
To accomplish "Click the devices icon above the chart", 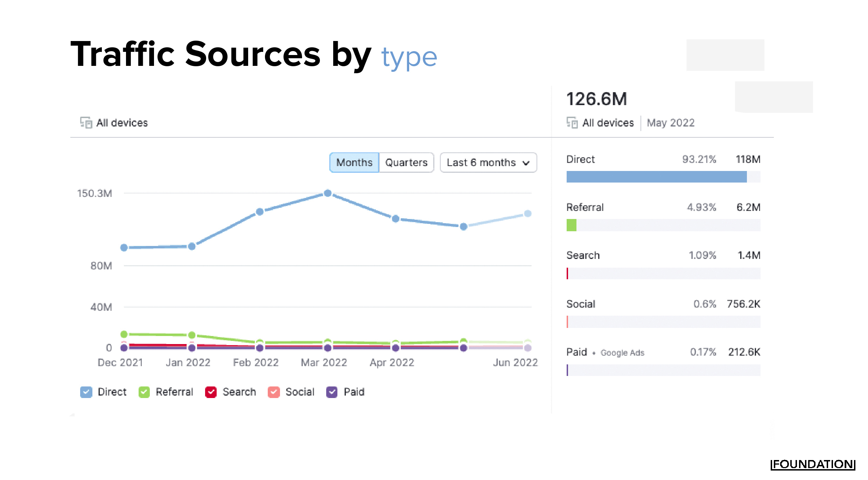I will pos(86,123).
